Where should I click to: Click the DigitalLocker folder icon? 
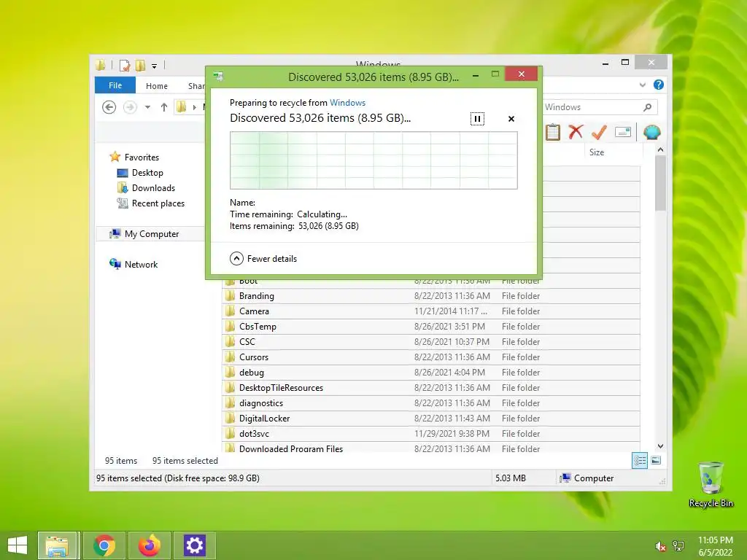pos(230,418)
